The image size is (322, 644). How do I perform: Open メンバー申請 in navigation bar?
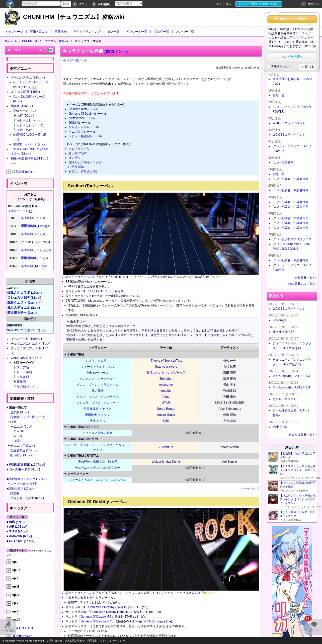185,32
